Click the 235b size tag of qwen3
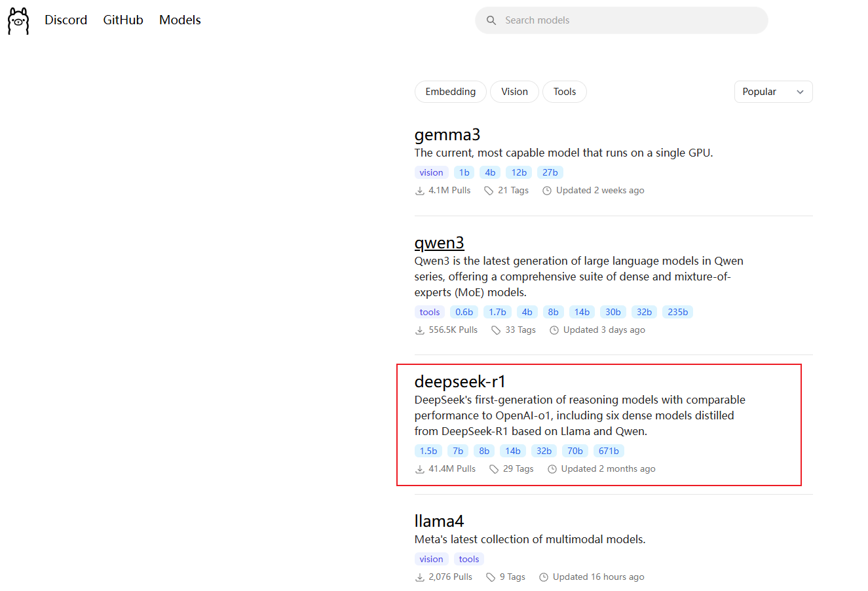 pyautogui.click(x=677, y=313)
